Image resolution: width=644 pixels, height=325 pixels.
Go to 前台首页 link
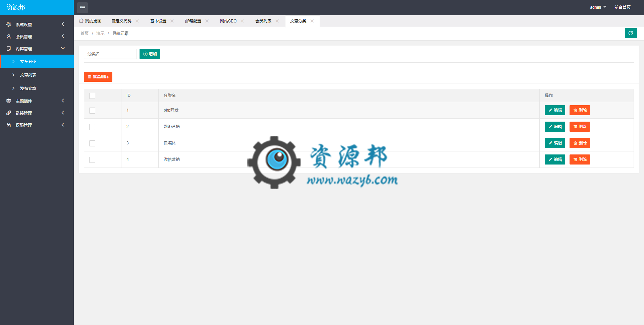pyautogui.click(x=623, y=7)
